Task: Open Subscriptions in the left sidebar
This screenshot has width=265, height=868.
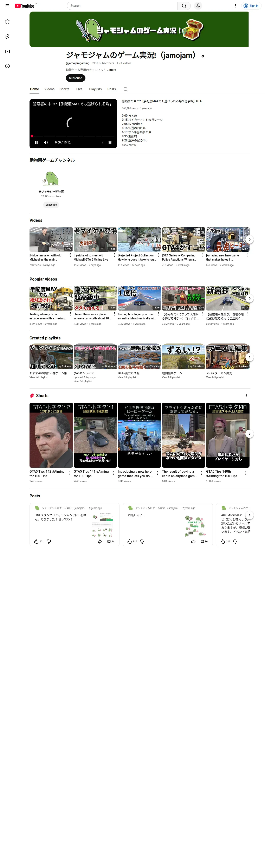Action: tap(7, 51)
